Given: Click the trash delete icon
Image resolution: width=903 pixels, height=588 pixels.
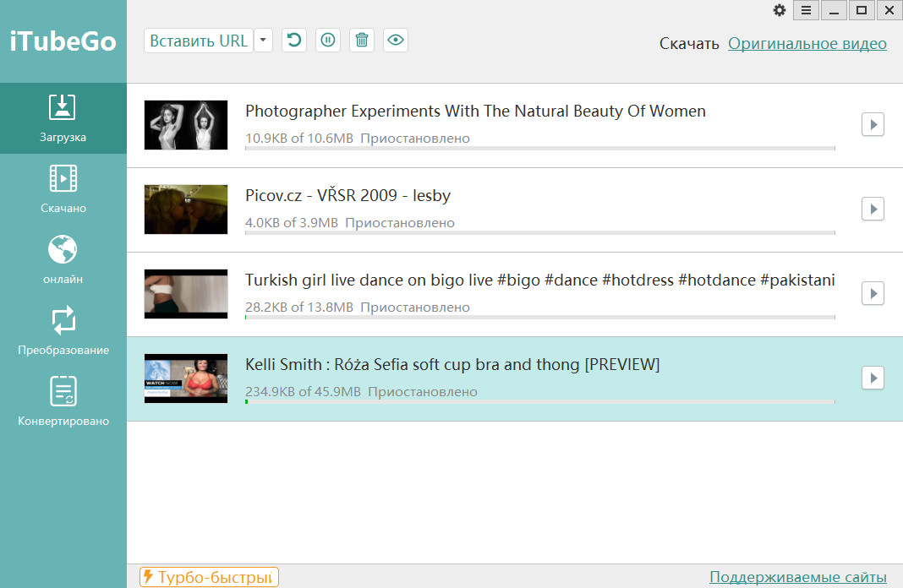Looking at the screenshot, I should (x=362, y=41).
